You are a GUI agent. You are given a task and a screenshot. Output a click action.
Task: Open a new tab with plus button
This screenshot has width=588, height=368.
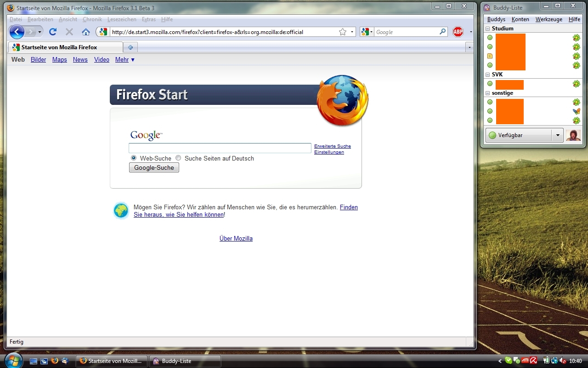(130, 47)
